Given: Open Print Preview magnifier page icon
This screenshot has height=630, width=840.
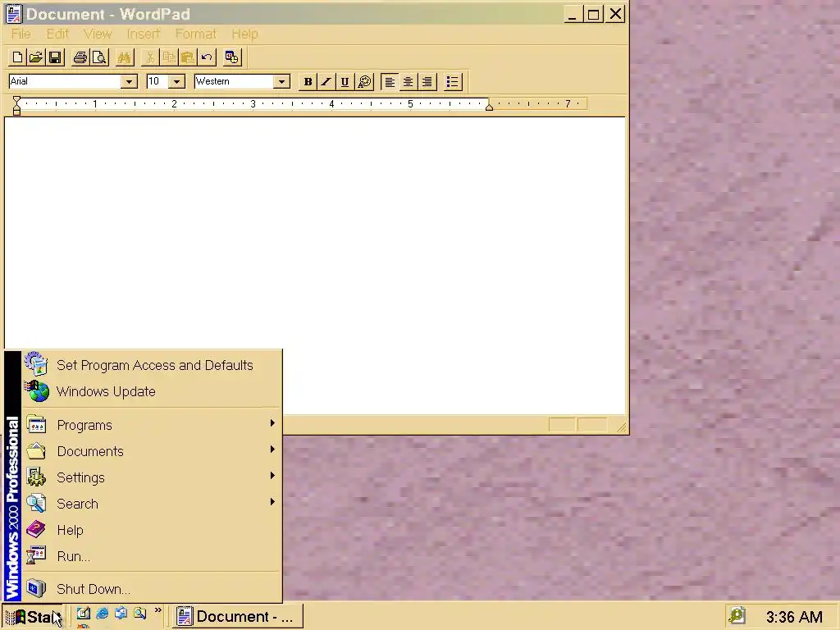Looking at the screenshot, I should pyautogui.click(x=99, y=57).
